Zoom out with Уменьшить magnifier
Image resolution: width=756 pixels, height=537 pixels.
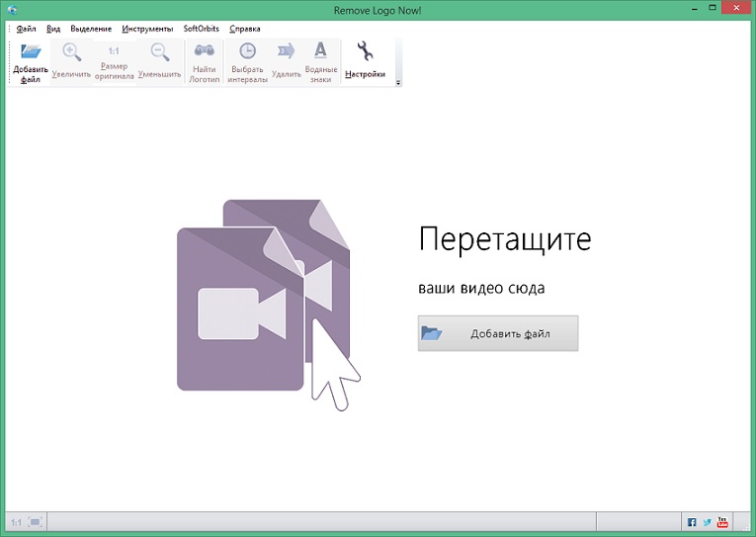tap(159, 60)
